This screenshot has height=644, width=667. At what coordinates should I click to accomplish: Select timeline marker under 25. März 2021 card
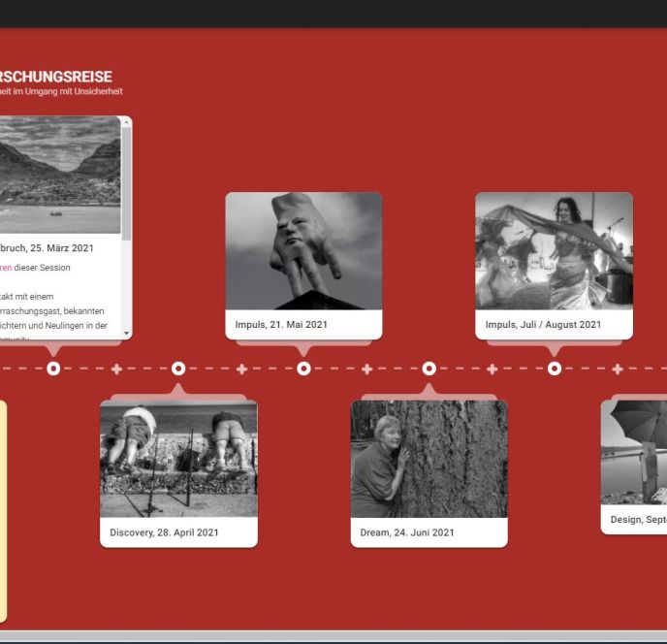pos(53,369)
